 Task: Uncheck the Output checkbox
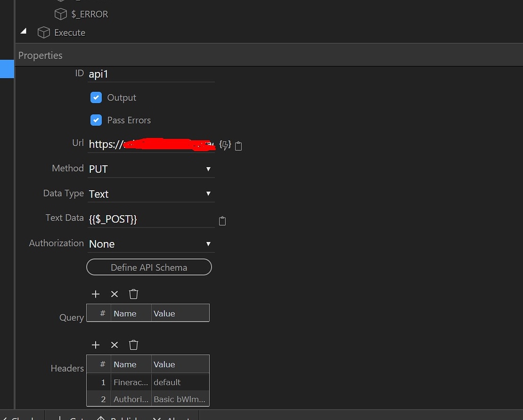(96, 97)
